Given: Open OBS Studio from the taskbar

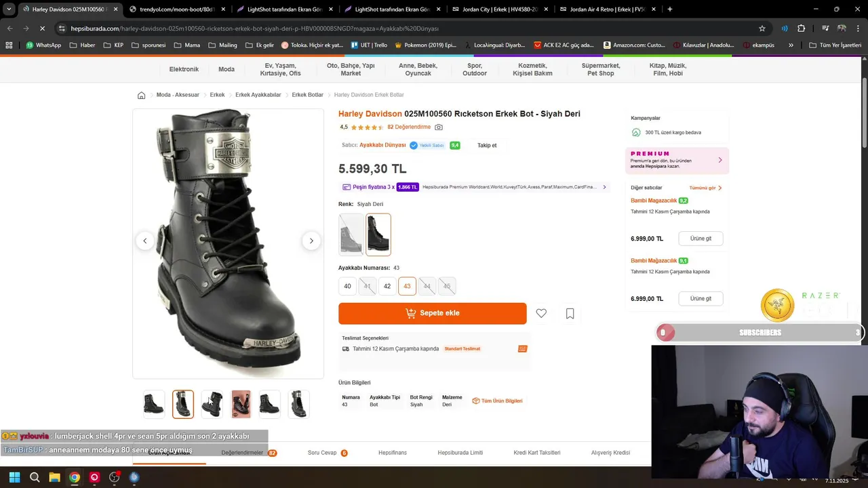Looking at the screenshot, I should [114, 477].
